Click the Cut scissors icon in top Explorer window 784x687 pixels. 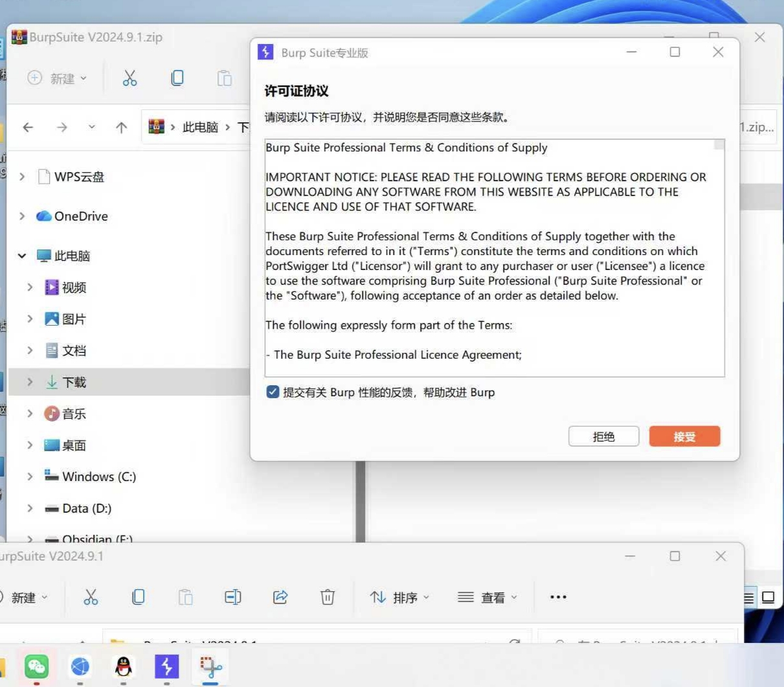pyautogui.click(x=130, y=78)
